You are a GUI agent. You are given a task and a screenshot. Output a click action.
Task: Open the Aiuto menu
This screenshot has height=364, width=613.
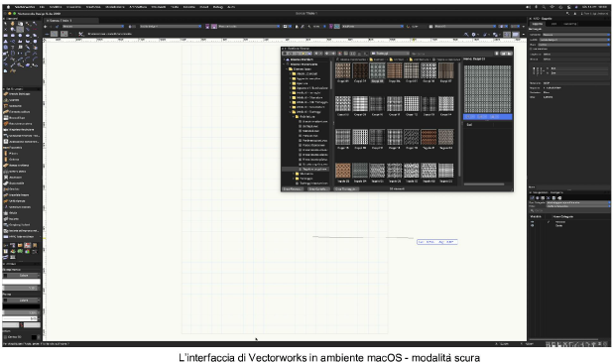coord(231,7)
